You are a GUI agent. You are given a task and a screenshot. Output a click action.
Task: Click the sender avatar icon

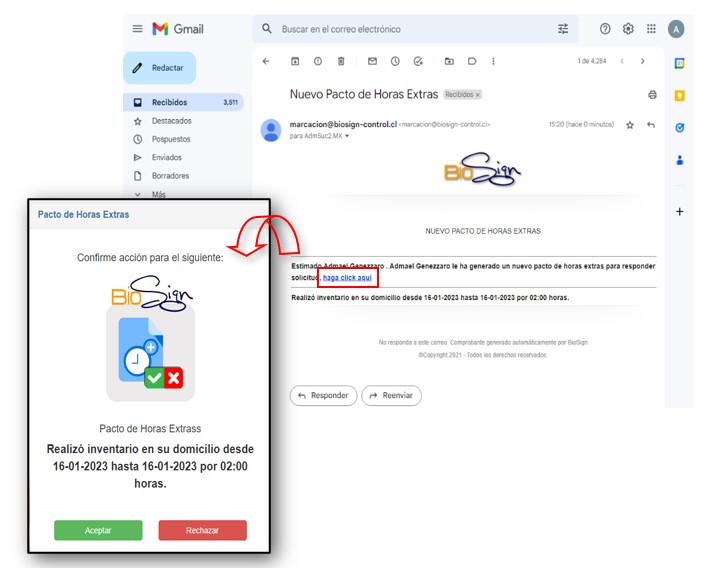coord(271,130)
